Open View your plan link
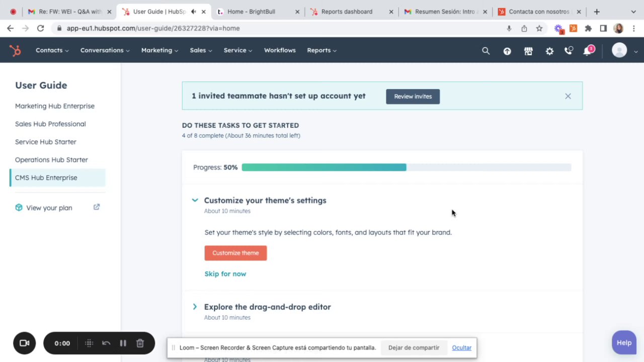This screenshot has width=644, height=362. coord(49,208)
